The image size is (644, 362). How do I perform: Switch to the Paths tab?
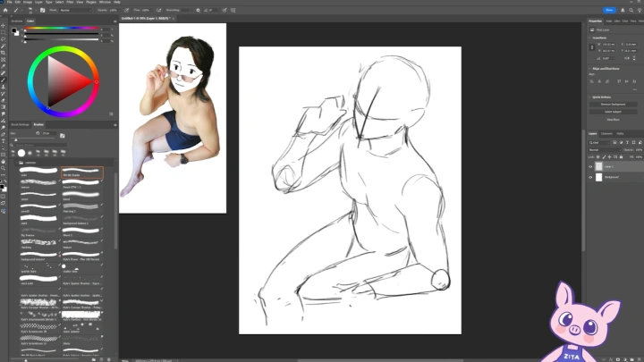coord(620,133)
